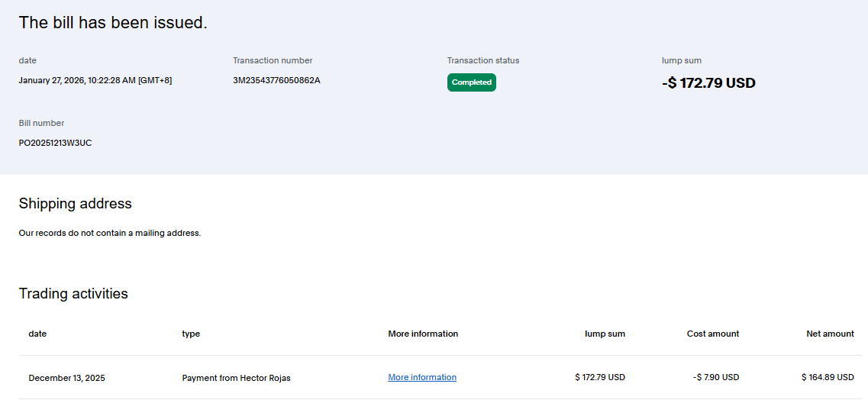Click the type column header
Screen dimensions: 868x400
click(191, 334)
